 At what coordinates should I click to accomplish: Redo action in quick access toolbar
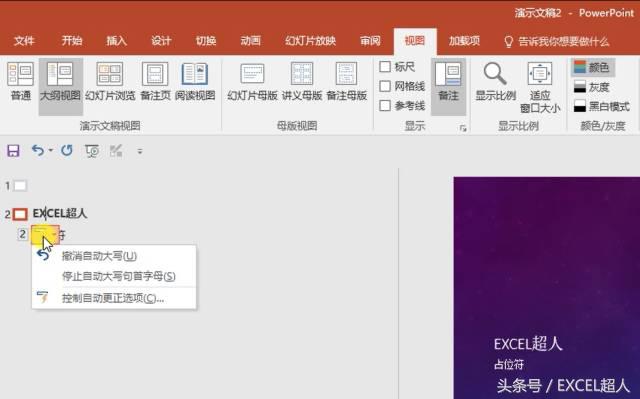67,151
